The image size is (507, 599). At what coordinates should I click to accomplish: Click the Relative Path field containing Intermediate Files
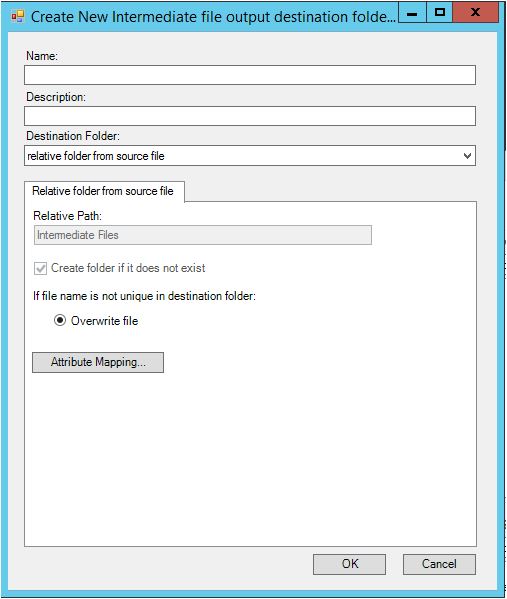202,235
